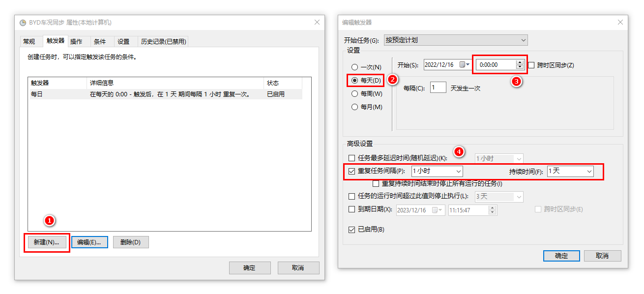The height and width of the screenshot is (294, 644).
Task: Select the 每月(M) radio button
Action: (x=355, y=107)
